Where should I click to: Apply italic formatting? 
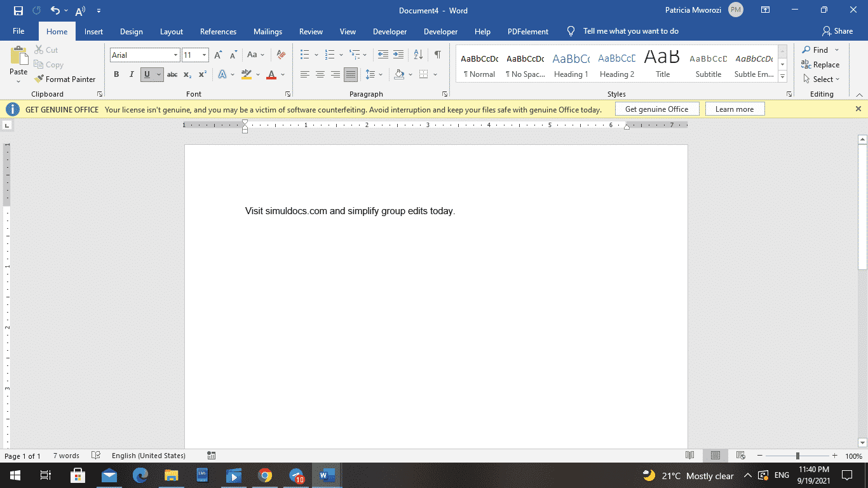coord(132,74)
